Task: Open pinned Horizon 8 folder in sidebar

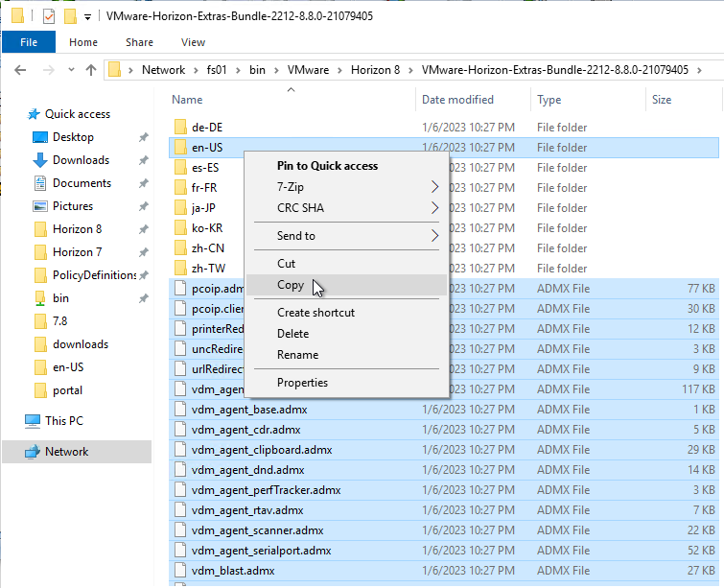Action: pos(77,229)
